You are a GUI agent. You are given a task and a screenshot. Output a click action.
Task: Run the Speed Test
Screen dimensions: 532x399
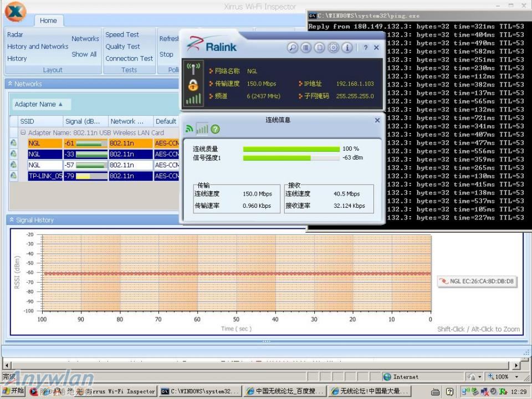[x=122, y=34]
